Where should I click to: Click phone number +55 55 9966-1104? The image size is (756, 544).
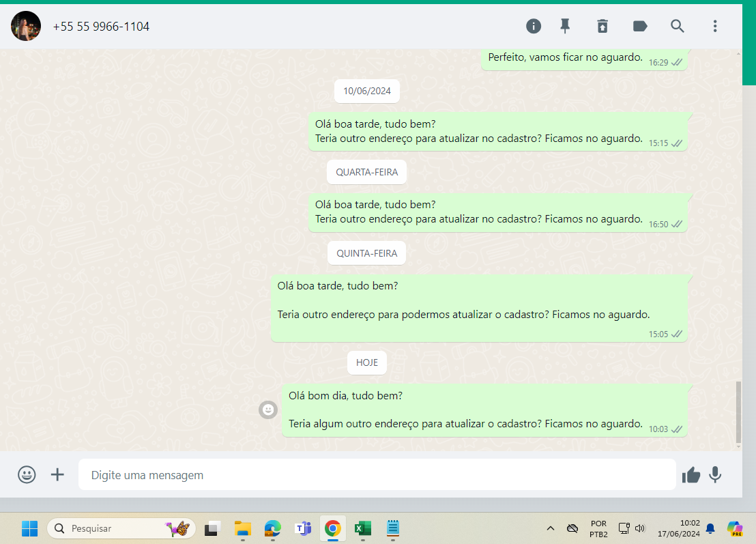coord(101,27)
